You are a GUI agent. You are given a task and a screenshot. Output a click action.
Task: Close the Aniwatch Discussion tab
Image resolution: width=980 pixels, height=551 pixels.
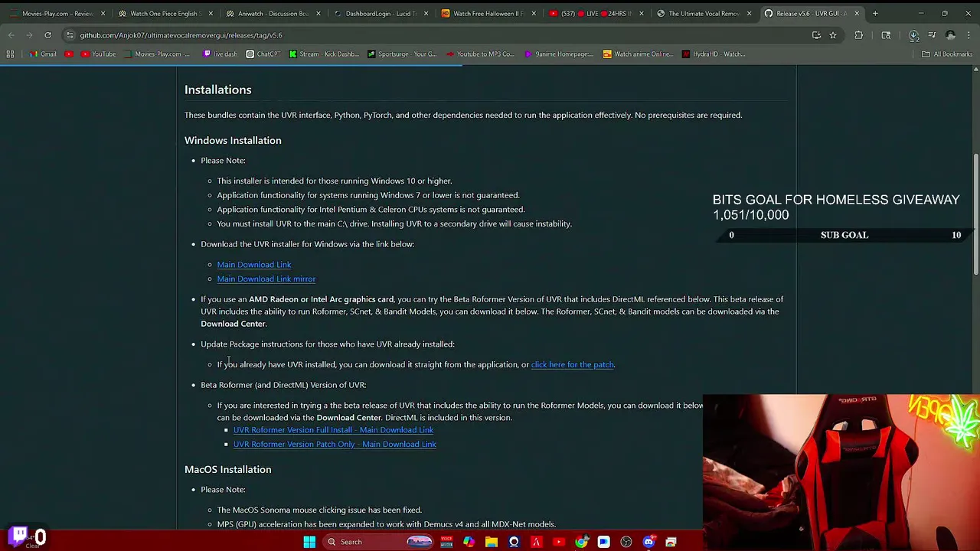pos(318,13)
